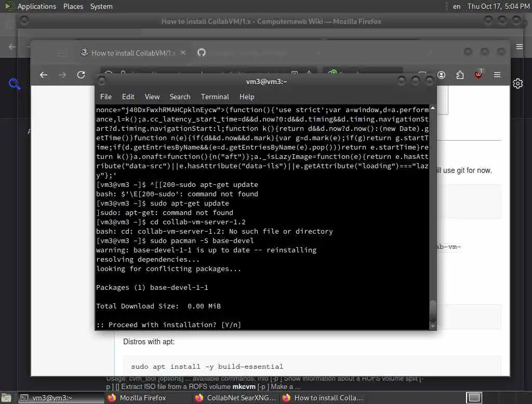Switch to How to install Colla... taskbar entry
This screenshot has width=532, height=404.
[x=323, y=398]
